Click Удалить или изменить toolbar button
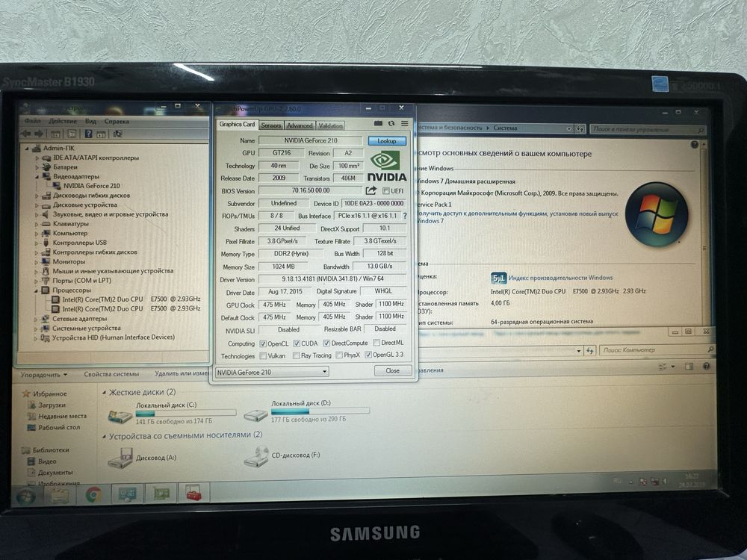The width and height of the screenshot is (747, 560). coord(182,373)
